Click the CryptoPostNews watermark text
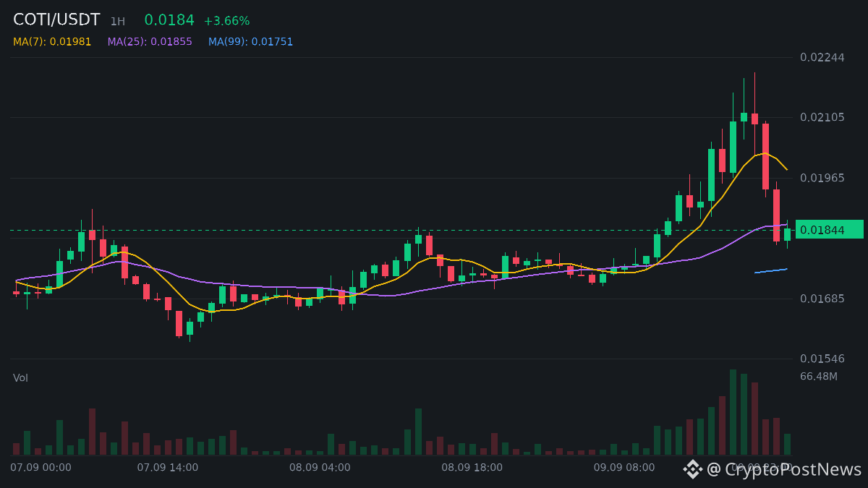The image size is (868, 488). pos(793,469)
